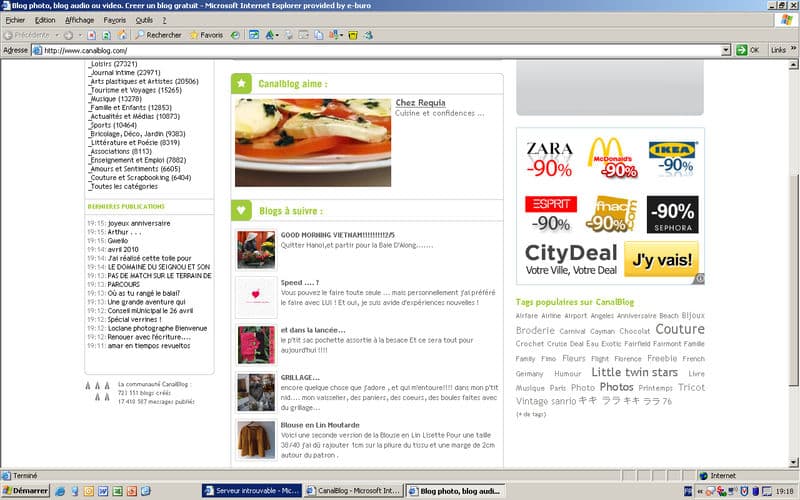Screen dimensions: 800x500
Task: Show more tags via (+ de tags)
Action: (531, 414)
